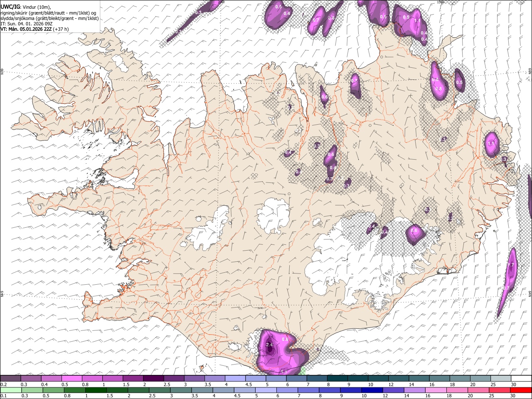Pick the light green 0.3 swatch in lower legend
The height and width of the screenshot is (399, 532).
tap(32, 390)
